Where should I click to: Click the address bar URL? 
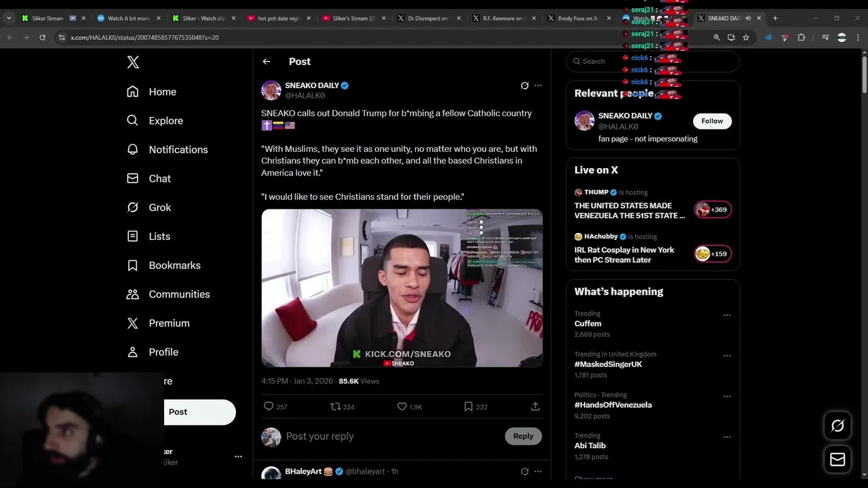click(144, 38)
